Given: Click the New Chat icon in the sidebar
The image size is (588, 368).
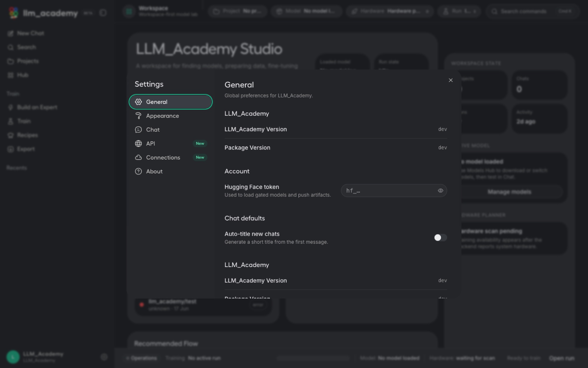Looking at the screenshot, I should tap(11, 33).
